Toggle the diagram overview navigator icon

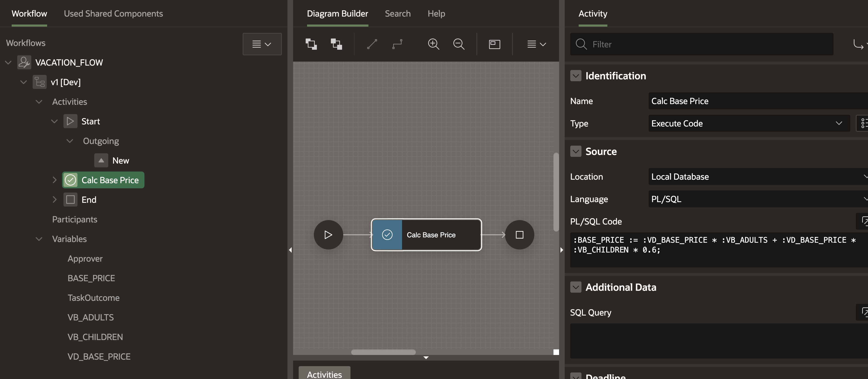(494, 44)
